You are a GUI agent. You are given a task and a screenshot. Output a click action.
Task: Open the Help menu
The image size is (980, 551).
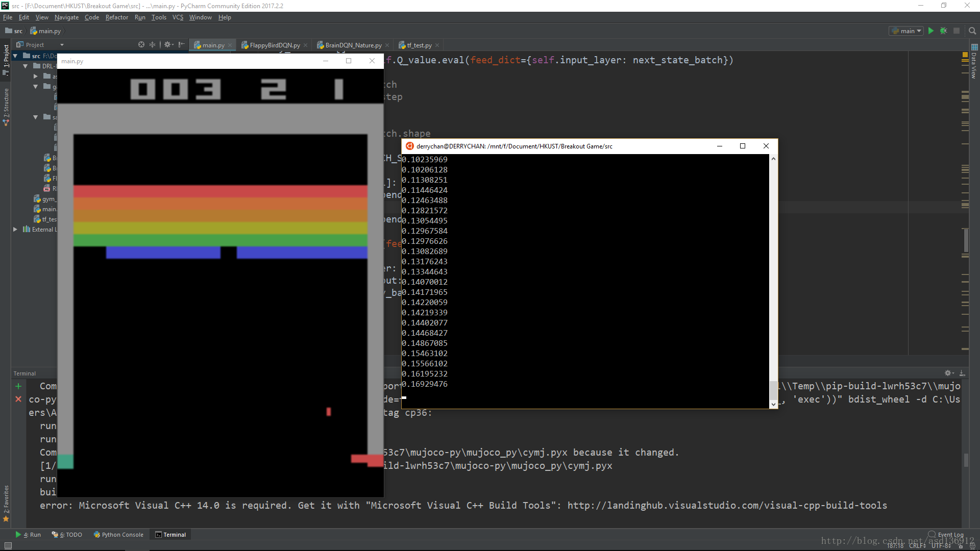[225, 17]
